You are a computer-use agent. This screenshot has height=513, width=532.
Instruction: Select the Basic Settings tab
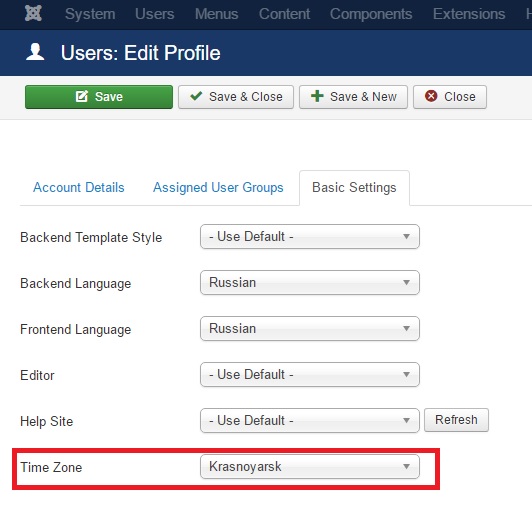354,188
